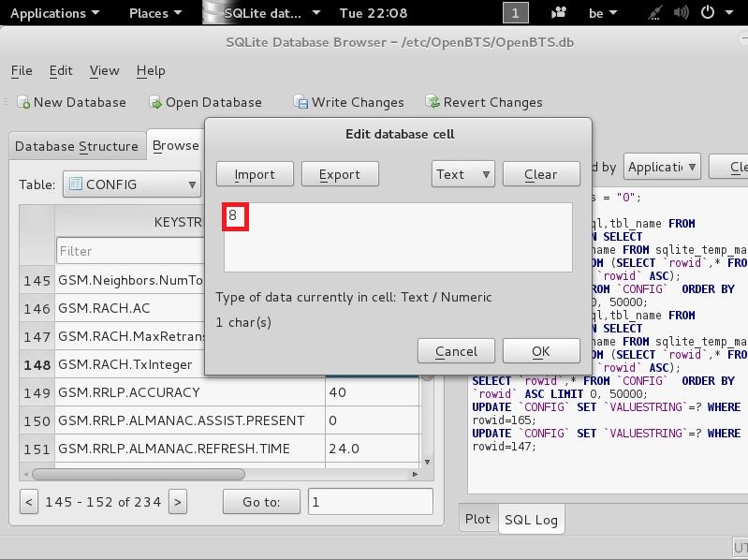Click the table horizontal scrollbar

[139, 474]
